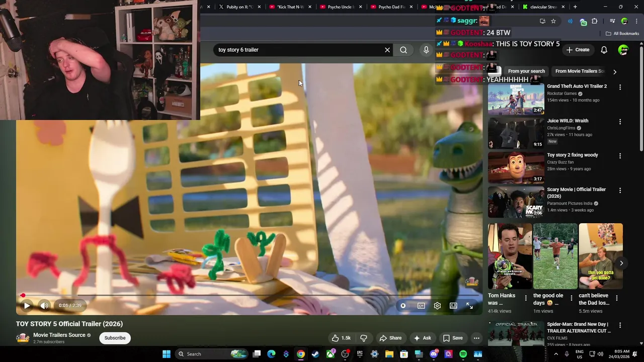Open the Chrome extensions puzzle icon

(x=595, y=21)
